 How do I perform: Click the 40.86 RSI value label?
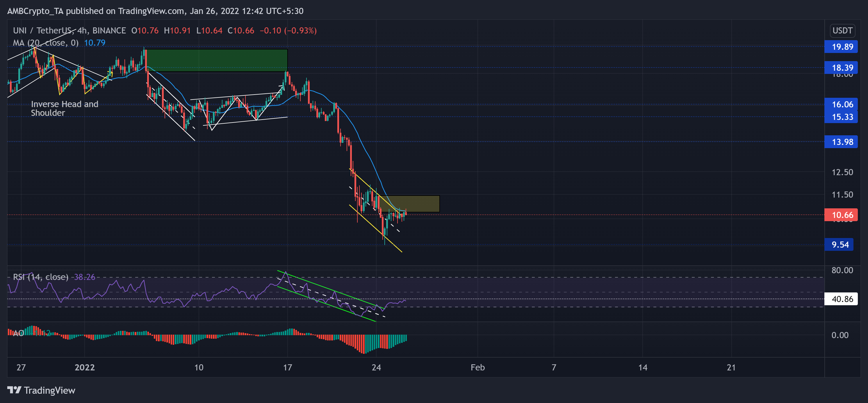click(841, 299)
